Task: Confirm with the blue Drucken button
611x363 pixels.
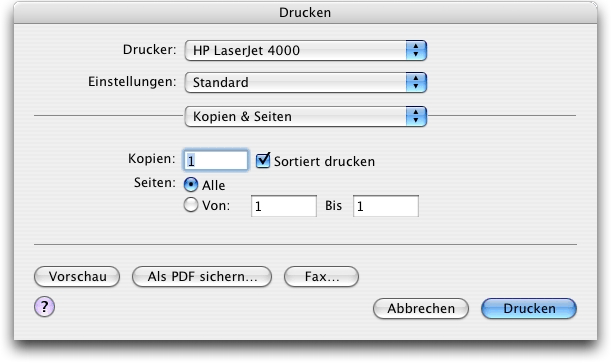Action: [529, 308]
